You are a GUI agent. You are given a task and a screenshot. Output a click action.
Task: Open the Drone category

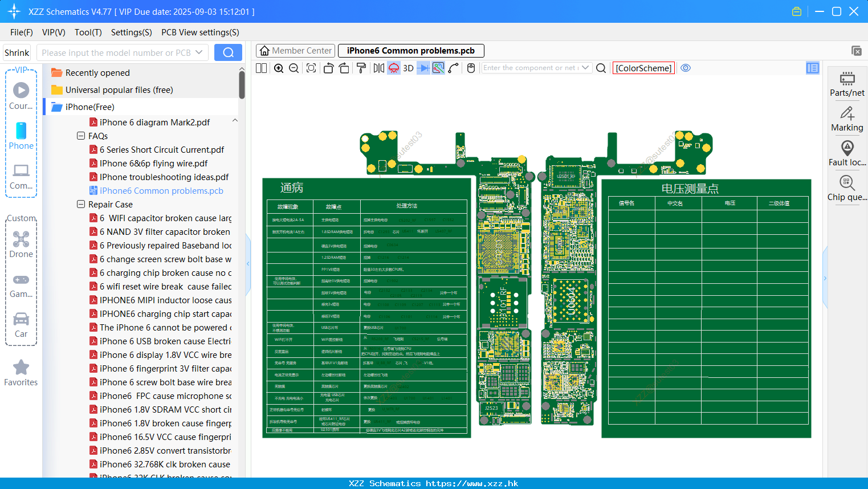pos(21,244)
